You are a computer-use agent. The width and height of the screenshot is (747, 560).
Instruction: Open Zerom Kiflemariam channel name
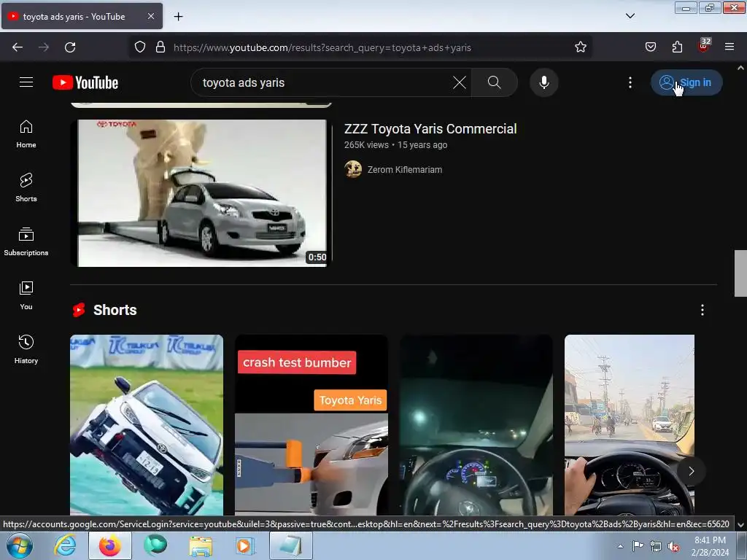point(404,169)
